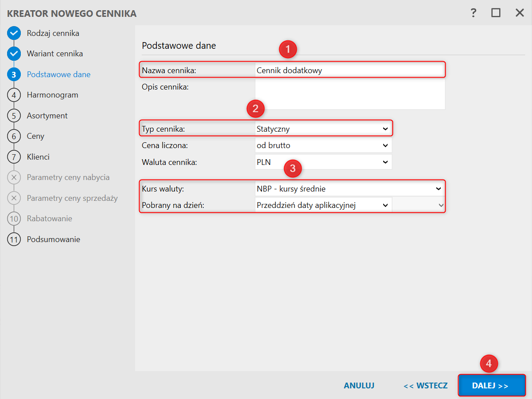Image resolution: width=532 pixels, height=399 pixels.
Task: Click step 4 Harmonogram circle icon
Action: tap(14, 95)
